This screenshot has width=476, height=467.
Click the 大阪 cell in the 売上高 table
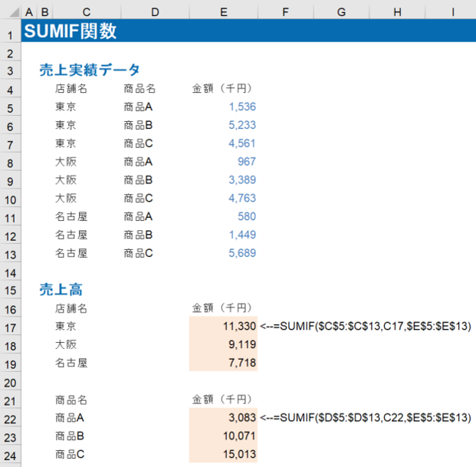66,344
